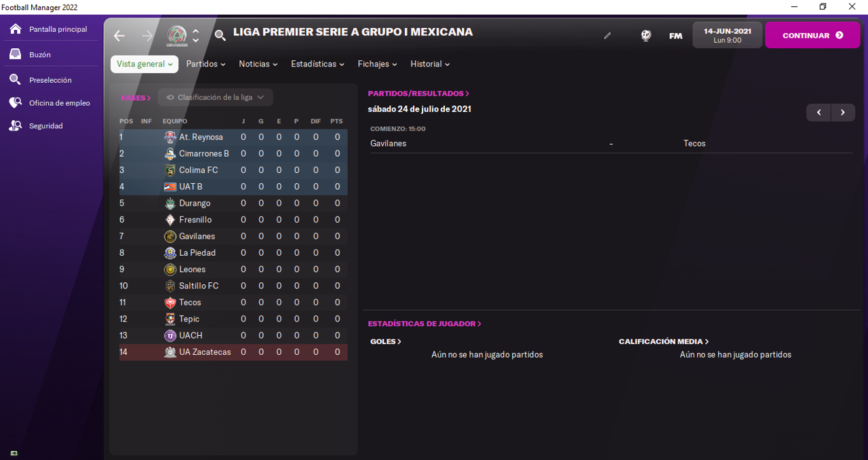Image resolution: width=868 pixels, height=460 pixels.
Task: Click the Liga Premier competition logo
Action: (177, 35)
